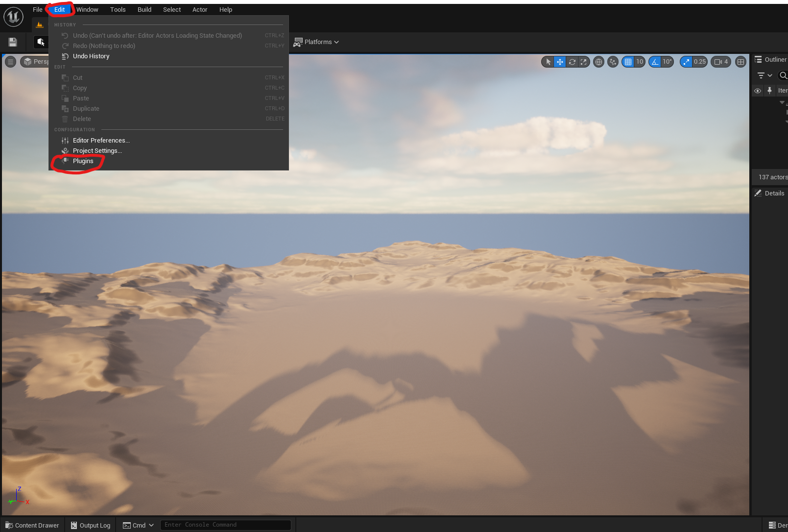Toggle the Outliner eye visibility column

758,91
